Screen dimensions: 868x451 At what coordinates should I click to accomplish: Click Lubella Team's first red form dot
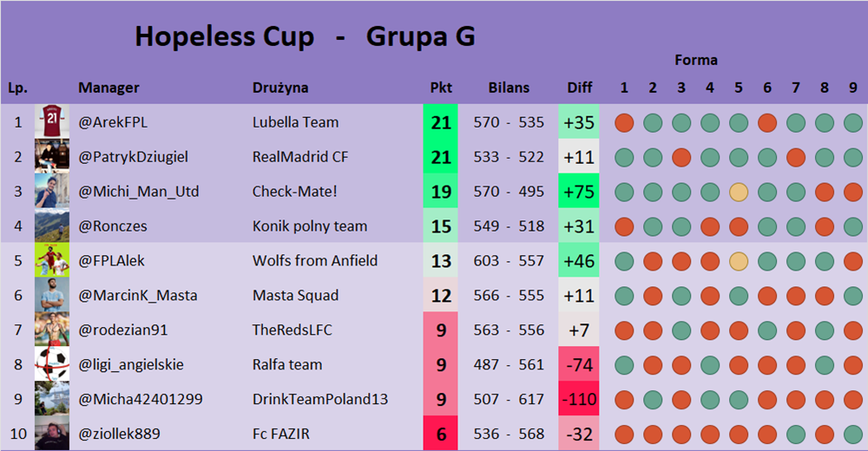(x=624, y=122)
